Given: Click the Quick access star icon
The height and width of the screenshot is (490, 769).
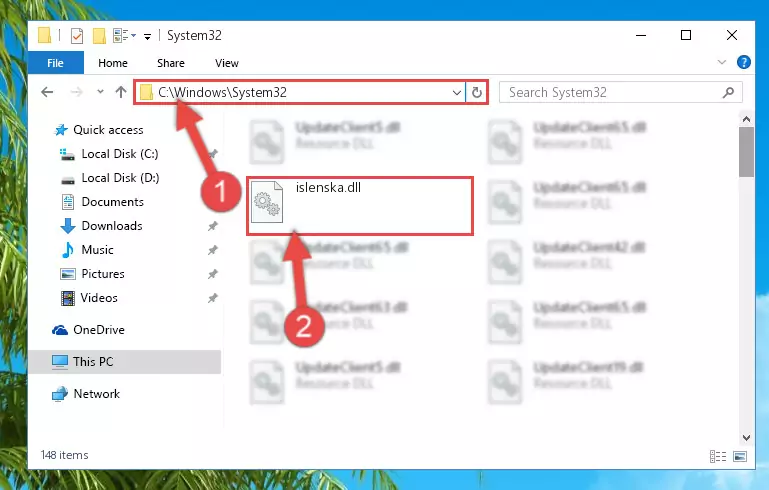Looking at the screenshot, I should [x=61, y=130].
